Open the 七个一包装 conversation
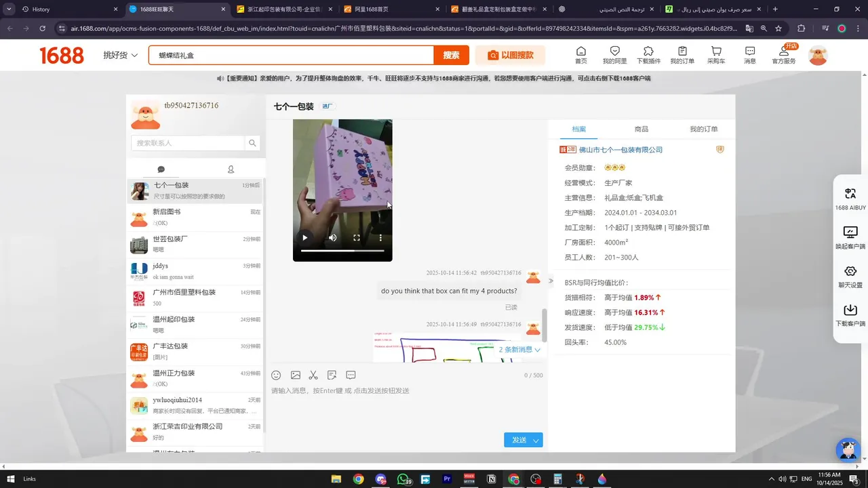The width and height of the screenshot is (868, 488). 195,191
